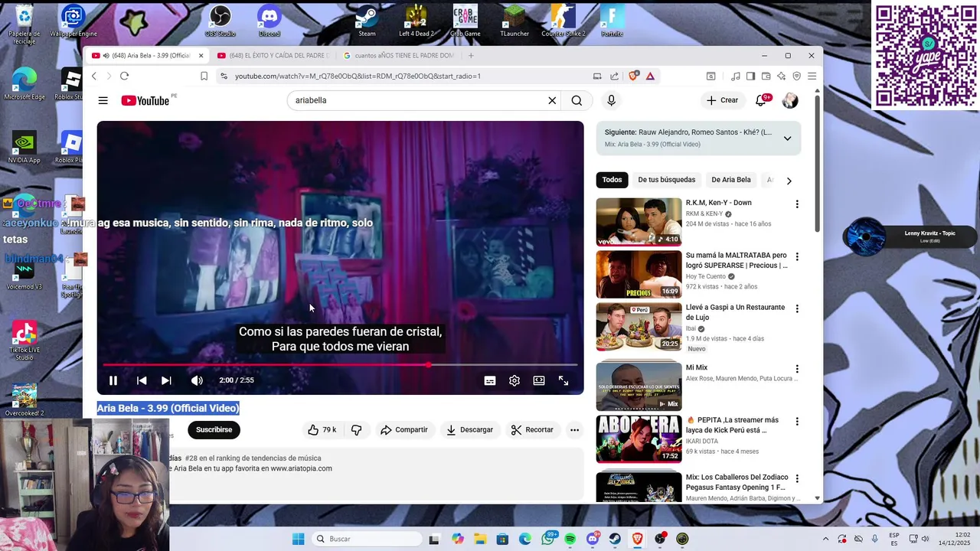Skip to the next video in the player
The width and height of the screenshot is (980, 551).
[166, 380]
